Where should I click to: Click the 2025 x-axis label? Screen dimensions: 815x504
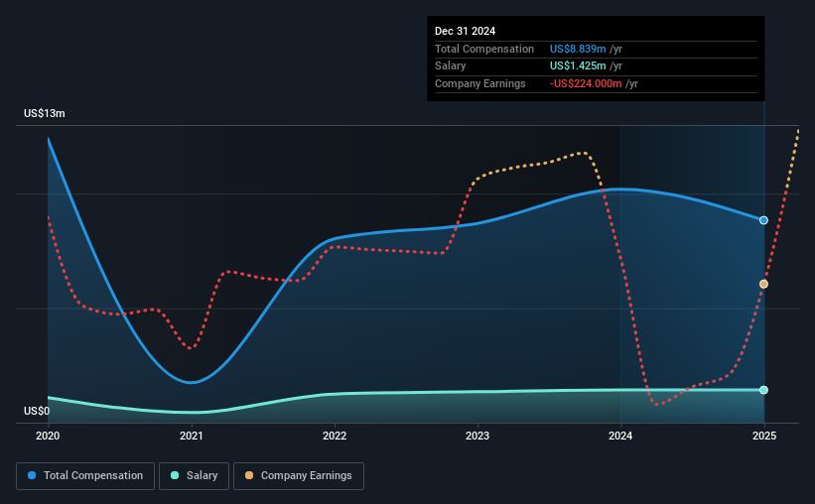coord(764,436)
